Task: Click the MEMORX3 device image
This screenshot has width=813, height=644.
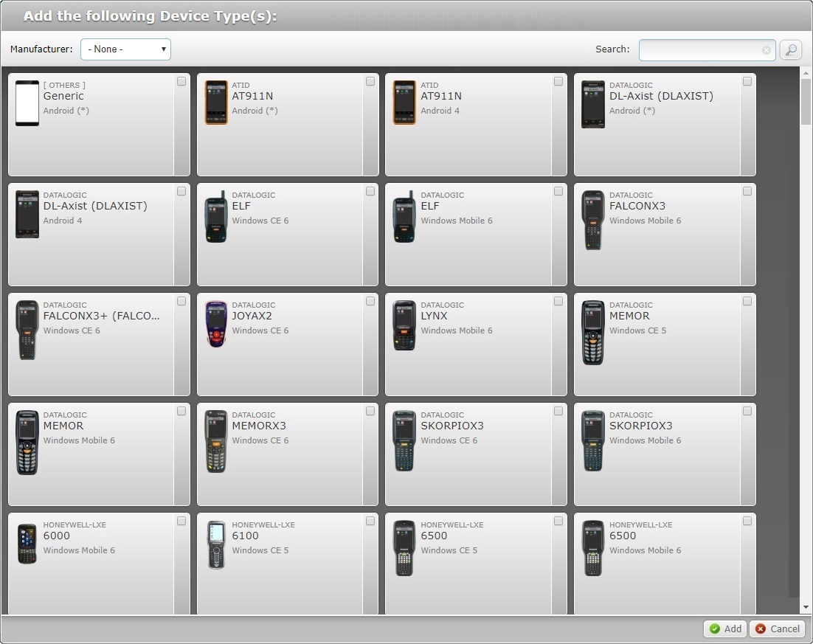Action: [216, 441]
